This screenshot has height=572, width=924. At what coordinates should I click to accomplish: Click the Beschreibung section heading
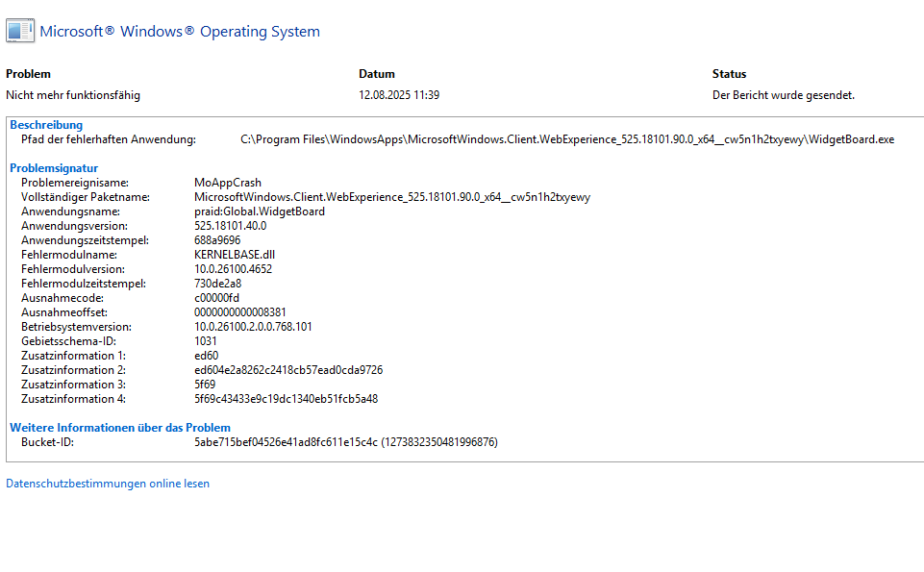pos(46,125)
